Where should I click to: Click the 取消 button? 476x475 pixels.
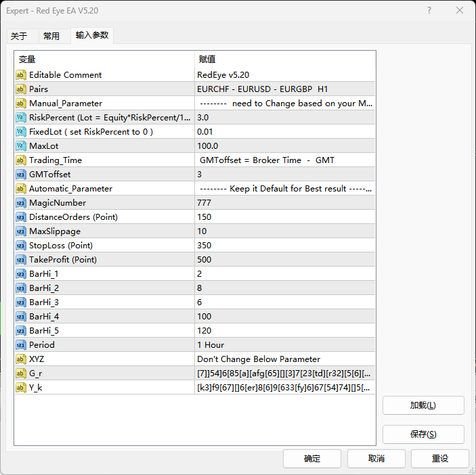[x=376, y=459]
